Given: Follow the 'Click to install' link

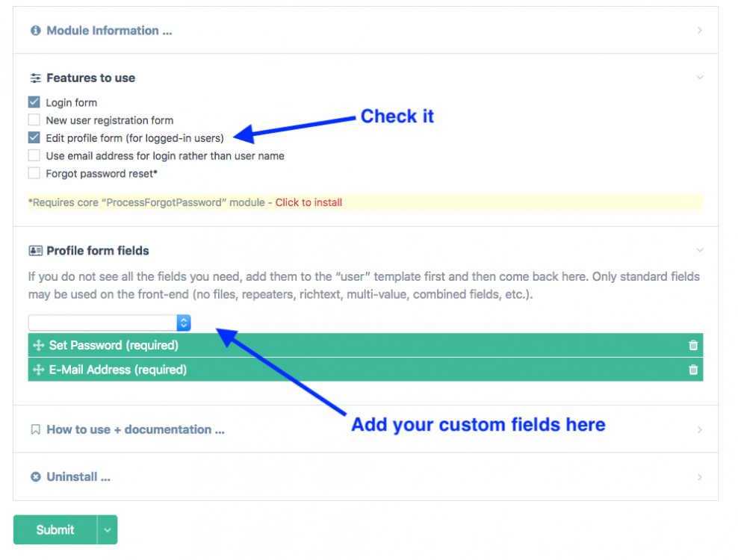Looking at the screenshot, I should tap(308, 202).
